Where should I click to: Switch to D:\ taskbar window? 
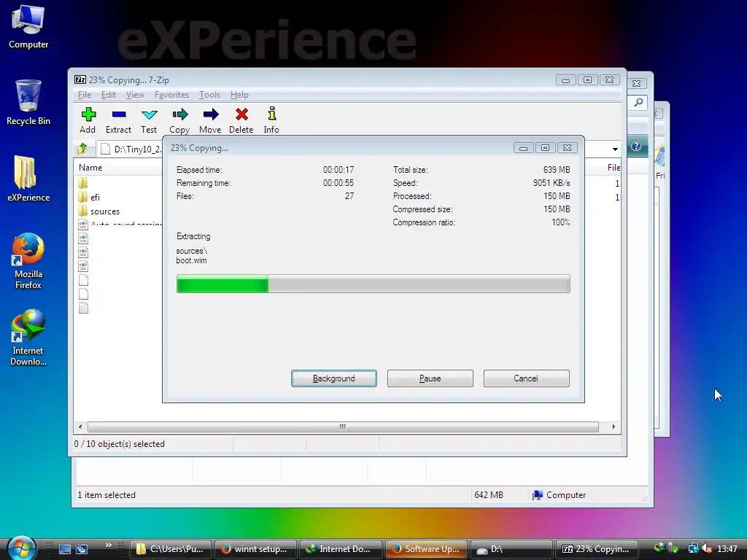click(x=511, y=549)
